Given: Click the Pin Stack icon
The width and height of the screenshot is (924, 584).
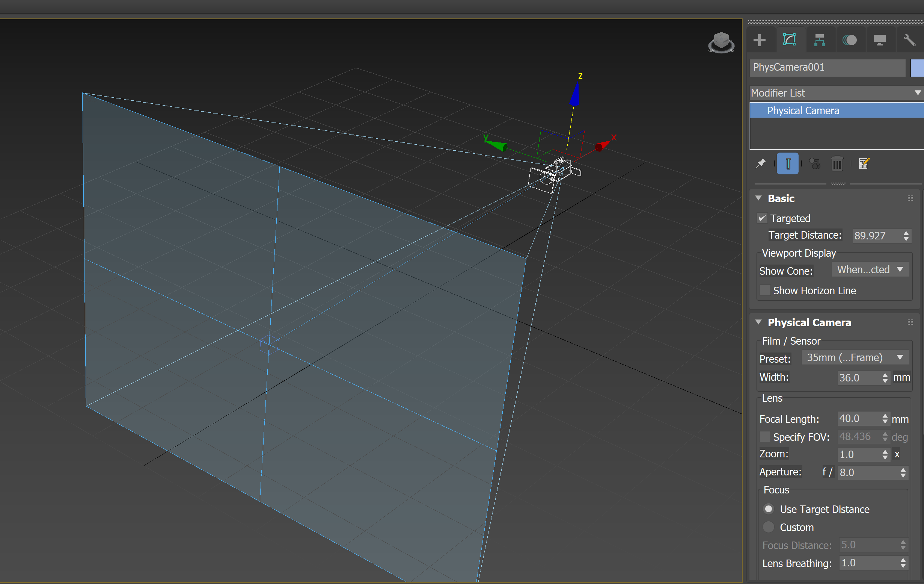Looking at the screenshot, I should (x=761, y=163).
